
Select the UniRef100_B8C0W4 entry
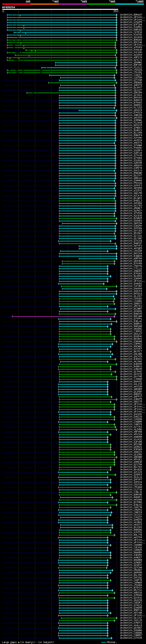(x=131, y=316)
